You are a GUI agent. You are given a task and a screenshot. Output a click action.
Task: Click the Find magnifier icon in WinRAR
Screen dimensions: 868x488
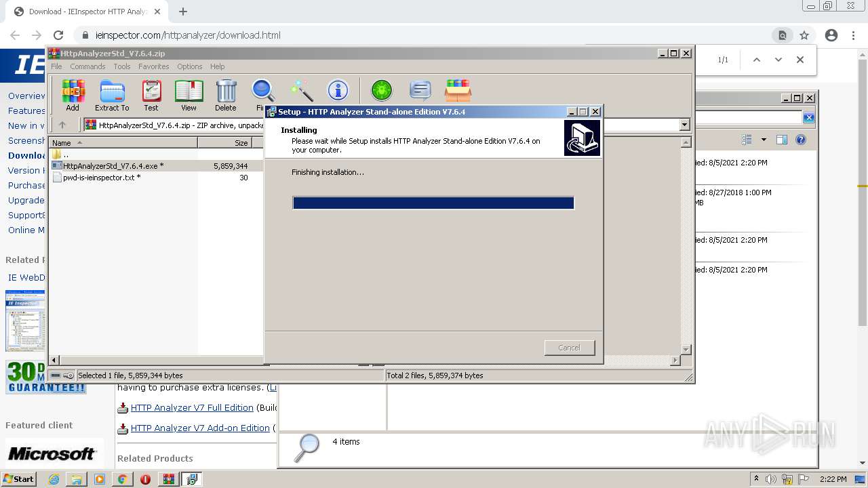tap(262, 91)
